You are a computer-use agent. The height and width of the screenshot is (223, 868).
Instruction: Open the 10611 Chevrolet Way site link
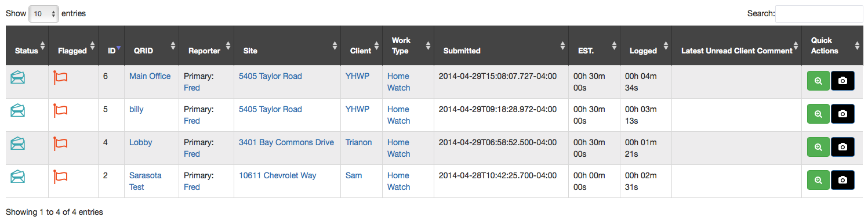(278, 175)
